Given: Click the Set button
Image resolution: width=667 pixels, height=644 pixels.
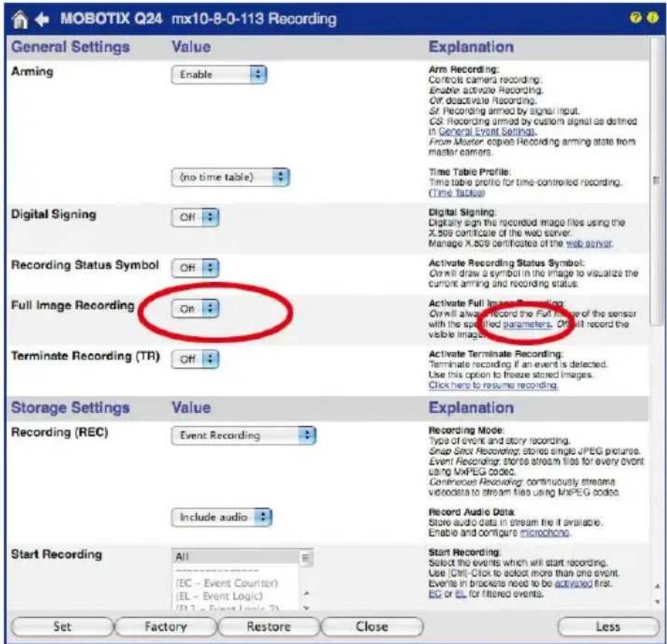Looking at the screenshot, I should [62, 626].
